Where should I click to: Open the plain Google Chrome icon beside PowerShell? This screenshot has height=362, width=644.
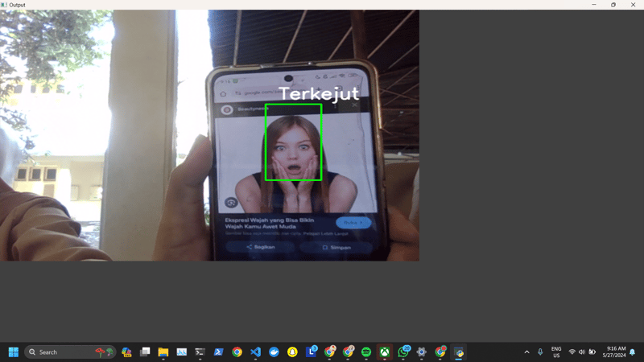237,352
